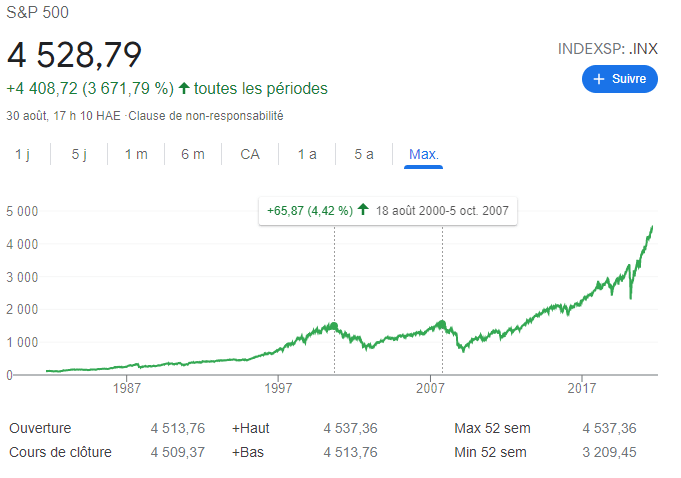Click the chart line peak near 2021
This screenshot has height=478, width=681.
(x=652, y=228)
